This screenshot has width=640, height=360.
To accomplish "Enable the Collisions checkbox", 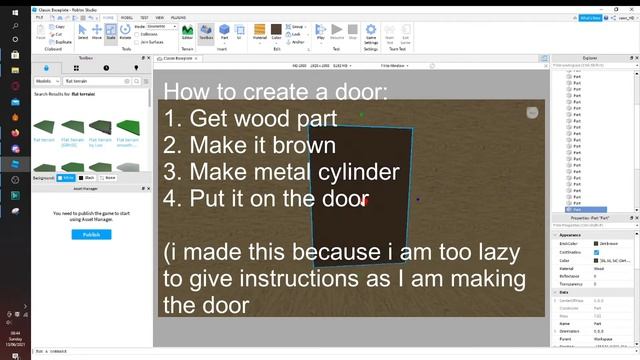I will click(x=137, y=34).
